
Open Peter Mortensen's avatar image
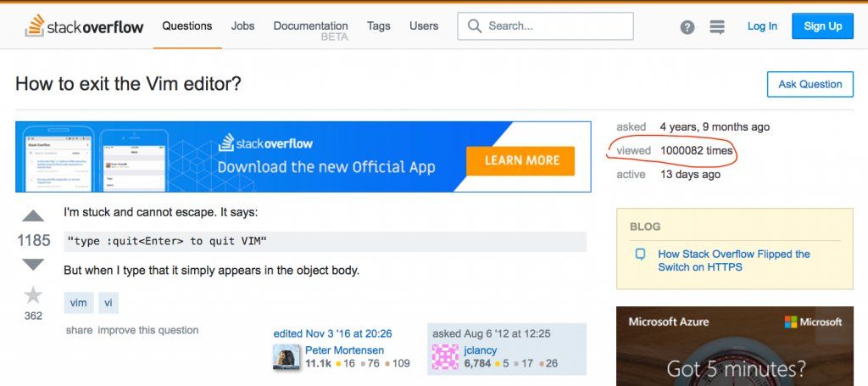(x=287, y=357)
